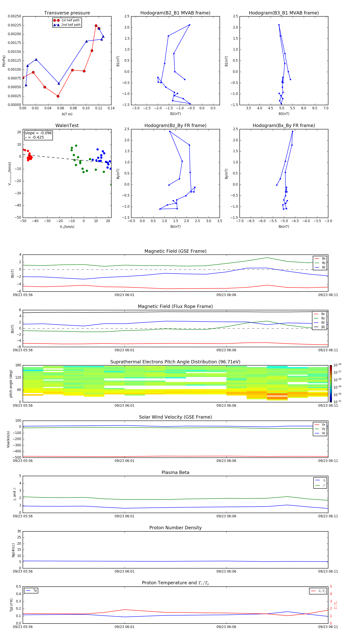Image resolution: width=351 pixels, height=644 pixels.
Task: Click the 'Bx(nT)' x-axis label
Action: tap(284, 227)
